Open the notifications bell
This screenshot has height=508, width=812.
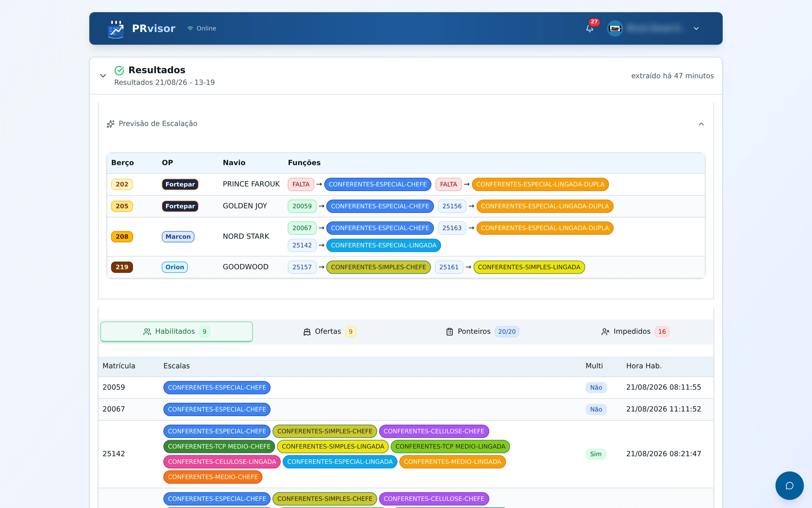tap(590, 29)
